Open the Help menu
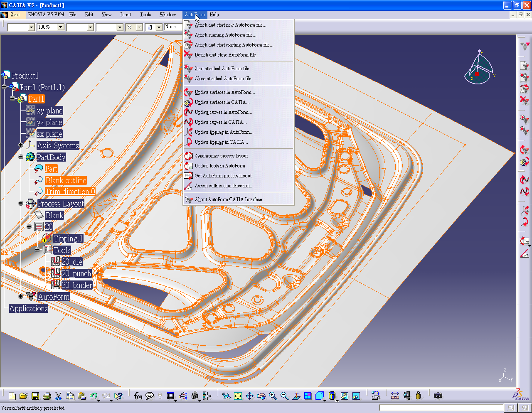532x413 pixels. coord(214,15)
